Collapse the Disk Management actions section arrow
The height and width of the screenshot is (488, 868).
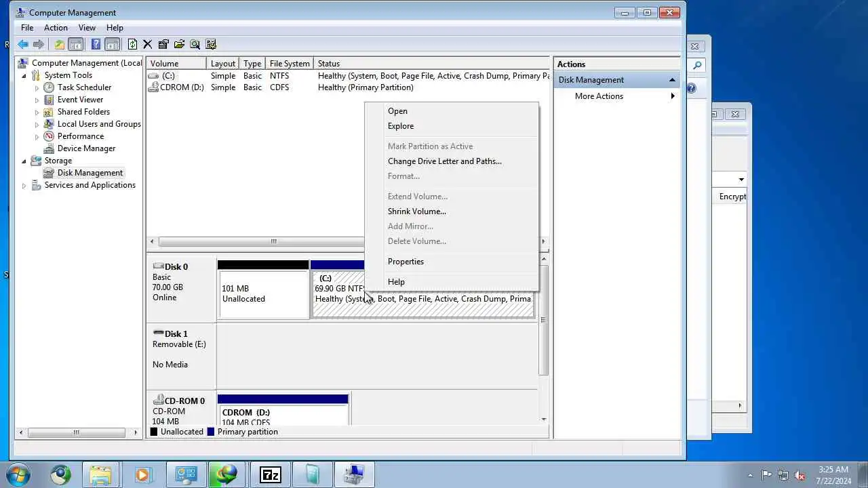(x=672, y=80)
